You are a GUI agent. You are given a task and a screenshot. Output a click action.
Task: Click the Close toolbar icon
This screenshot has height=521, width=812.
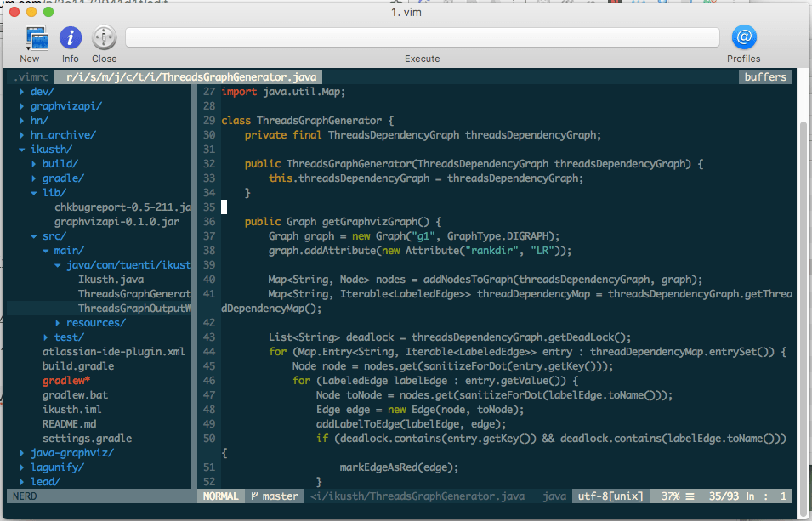pos(104,38)
